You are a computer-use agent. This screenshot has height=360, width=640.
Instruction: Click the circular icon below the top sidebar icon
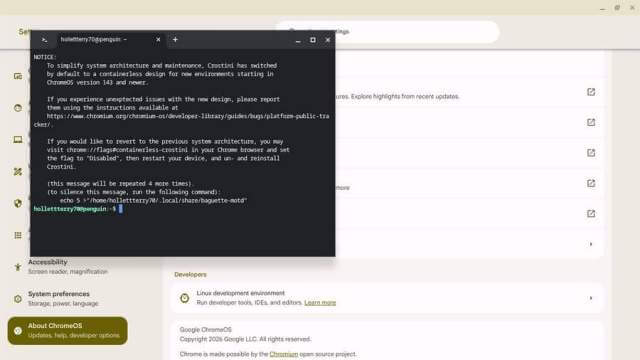(x=18, y=108)
